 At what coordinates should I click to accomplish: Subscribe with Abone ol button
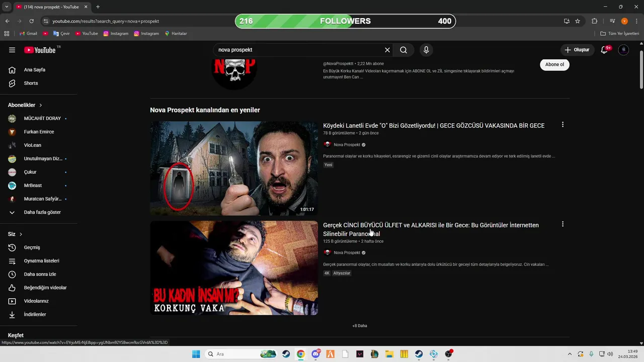554,64
